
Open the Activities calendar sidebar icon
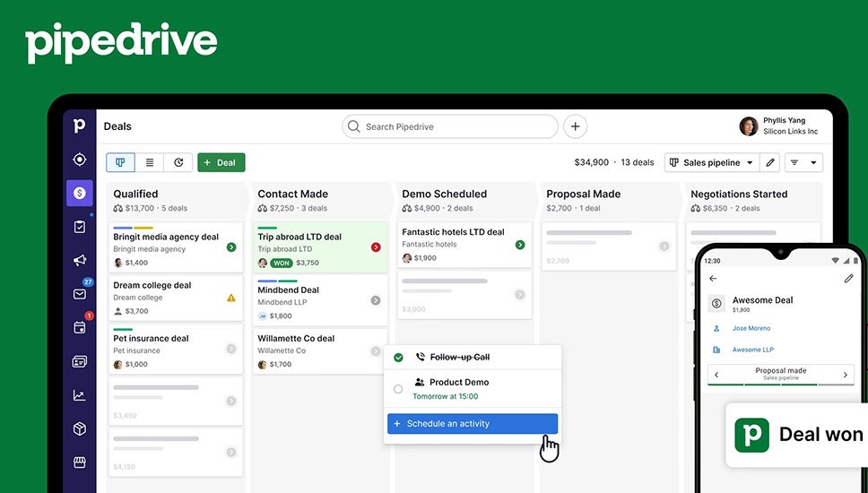[80, 327]
